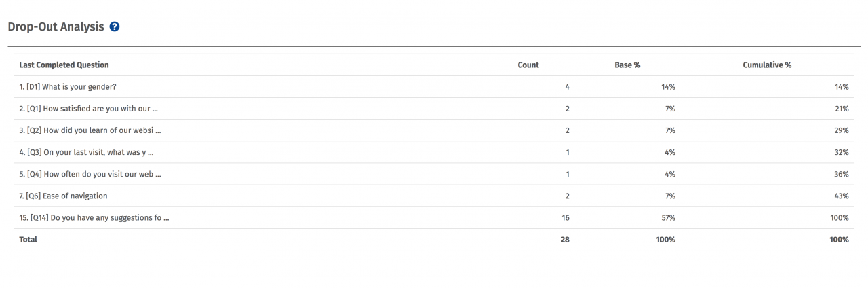
Task: Click the 43% cumulative value for Q6
Action: coord(842,196)
